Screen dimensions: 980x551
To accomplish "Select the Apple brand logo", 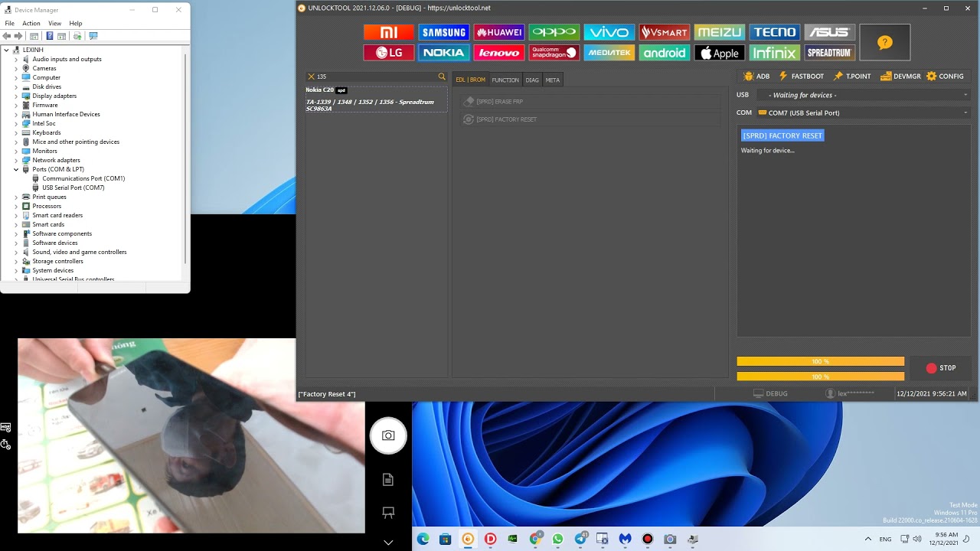I will (x=719, y=53).
